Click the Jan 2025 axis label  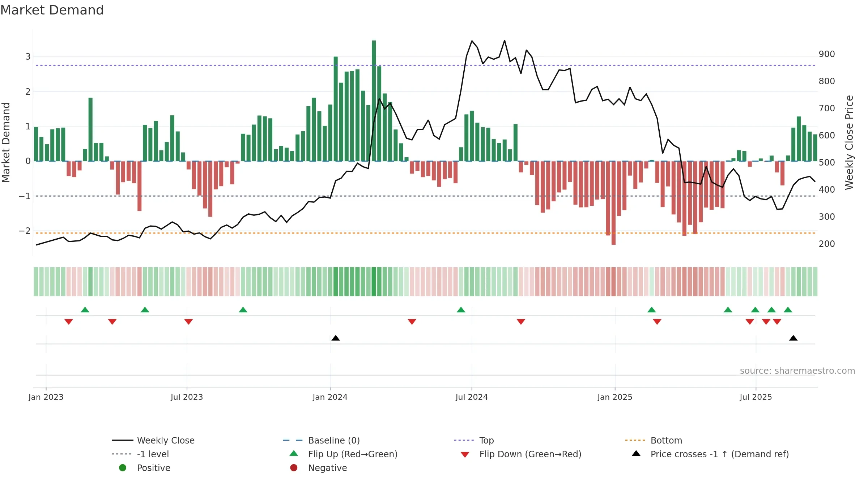tap(615, 397)
